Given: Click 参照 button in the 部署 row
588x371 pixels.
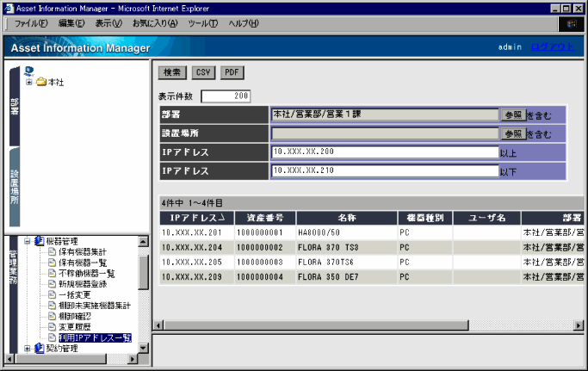Looking at the screenshot, I should [x=513, y=114].
